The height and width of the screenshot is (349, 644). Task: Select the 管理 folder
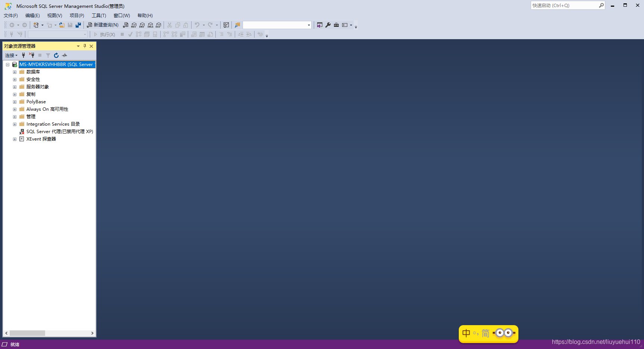31,117
